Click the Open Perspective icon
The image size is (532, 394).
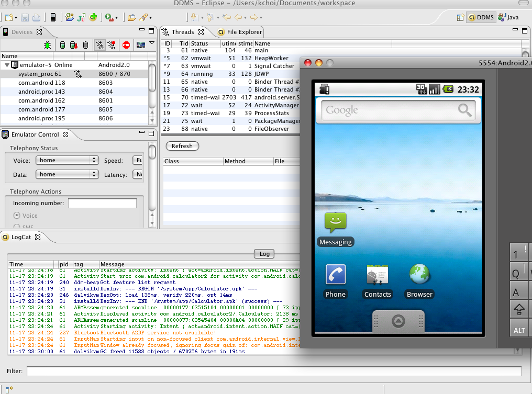tap(460, 17)
